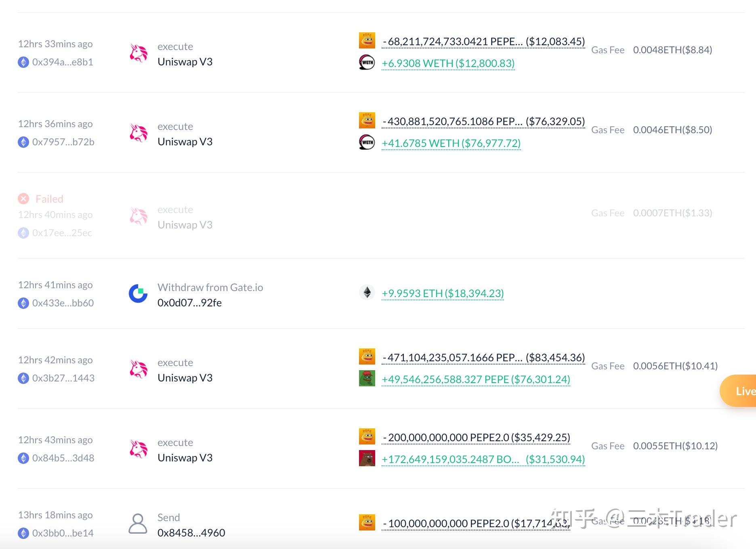Open transaction hash 0x7957...b72b
The height and width of the screenshot is (549, 756).
(x=63, y=142)
